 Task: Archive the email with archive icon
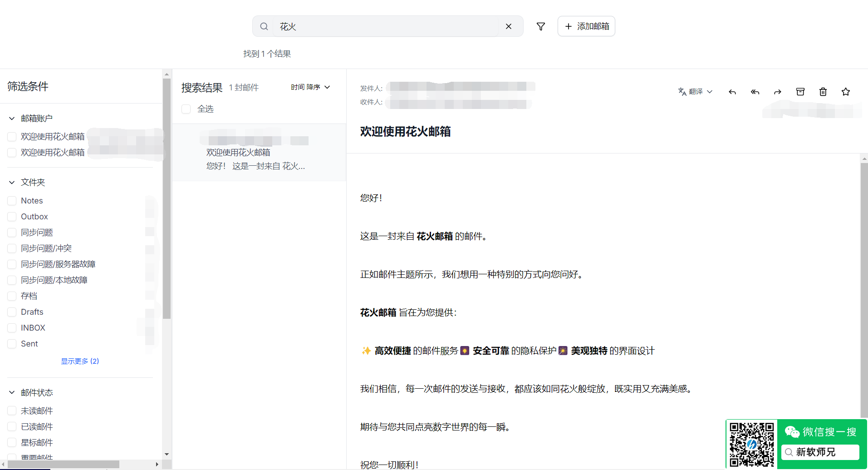coord(800,92)
